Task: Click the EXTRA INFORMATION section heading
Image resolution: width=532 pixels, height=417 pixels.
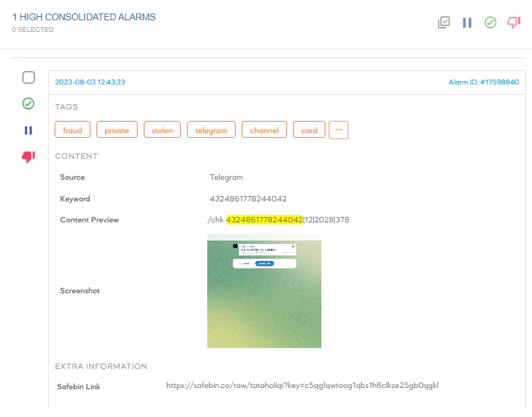Action: coord(101,366)
